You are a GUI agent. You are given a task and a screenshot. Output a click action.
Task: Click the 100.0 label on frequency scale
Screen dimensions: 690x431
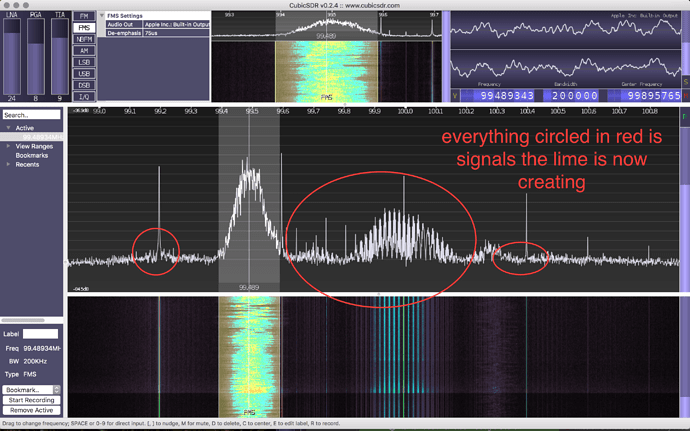[x=405, y=111]
